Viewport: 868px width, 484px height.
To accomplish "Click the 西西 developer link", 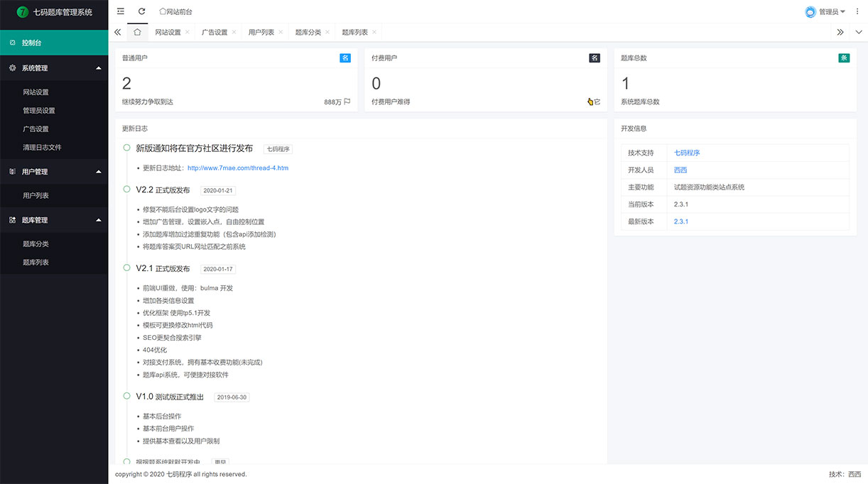I will (x=680, y=170).
